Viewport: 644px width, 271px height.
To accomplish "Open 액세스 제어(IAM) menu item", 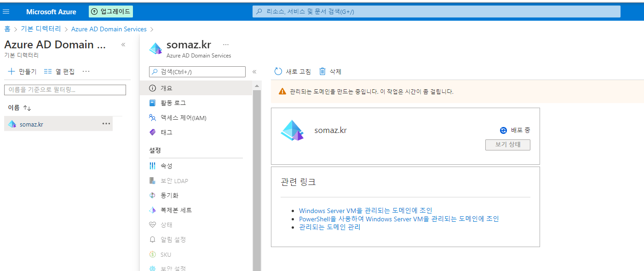I will coord(196,118).
